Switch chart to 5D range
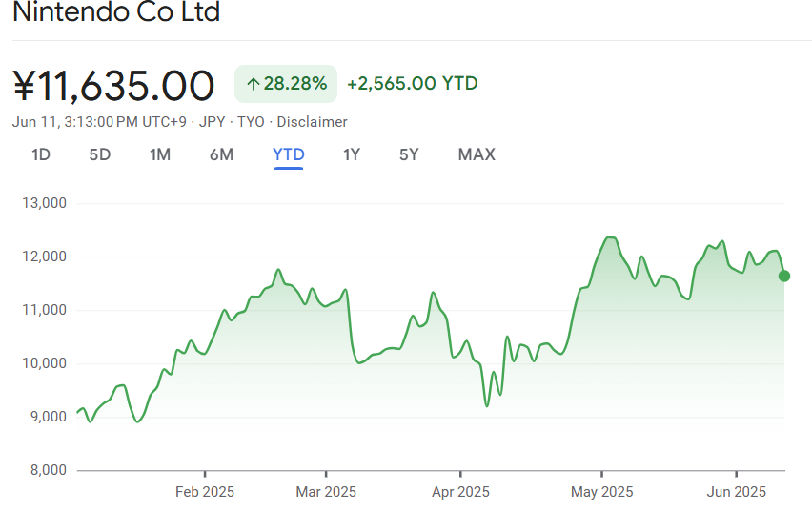 (x=100, y=154)
